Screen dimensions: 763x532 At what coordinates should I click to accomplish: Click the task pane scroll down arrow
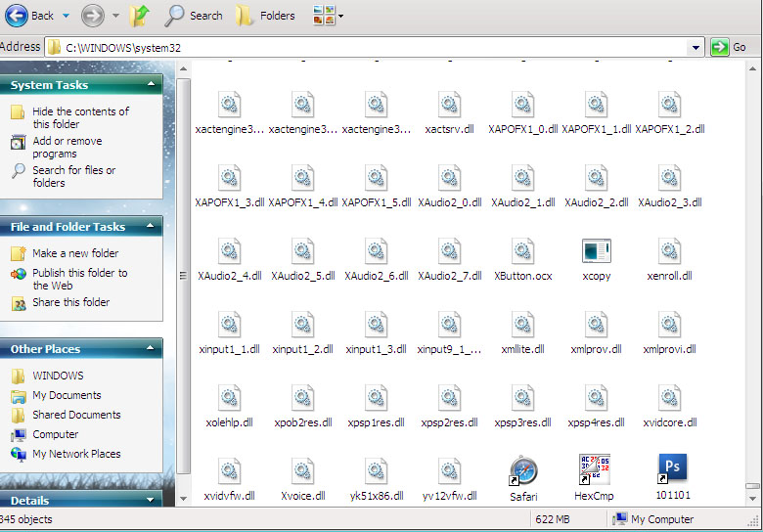tap(183, 499)
